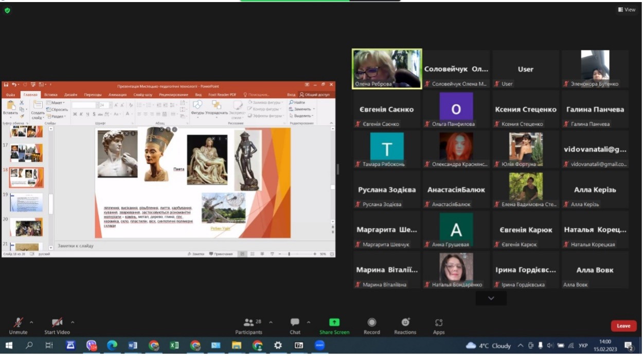644x356 pixels.
Task: Expand the video options arrow beside Start Video
Action: (x=73, y=323)
